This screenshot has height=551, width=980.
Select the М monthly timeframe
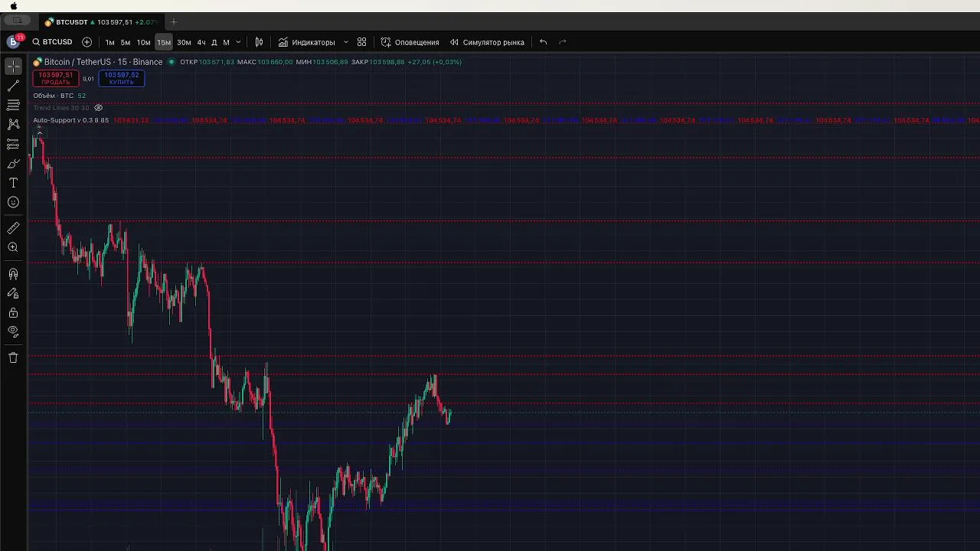[x=226, y=42]
